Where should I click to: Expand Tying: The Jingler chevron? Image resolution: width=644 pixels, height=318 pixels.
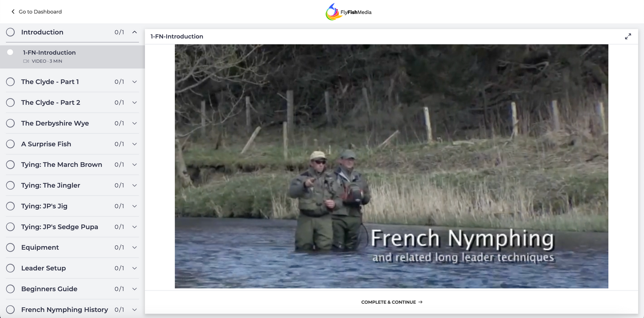coord(135,185)
